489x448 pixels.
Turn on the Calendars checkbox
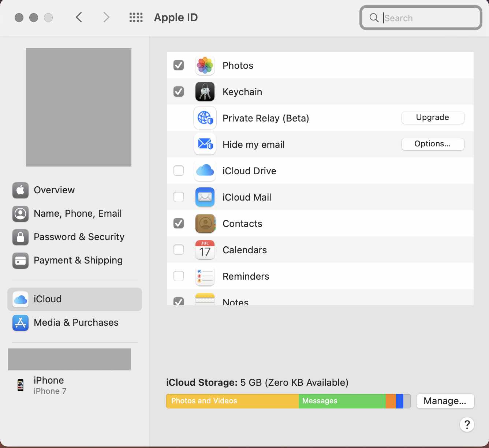[179, 250]
